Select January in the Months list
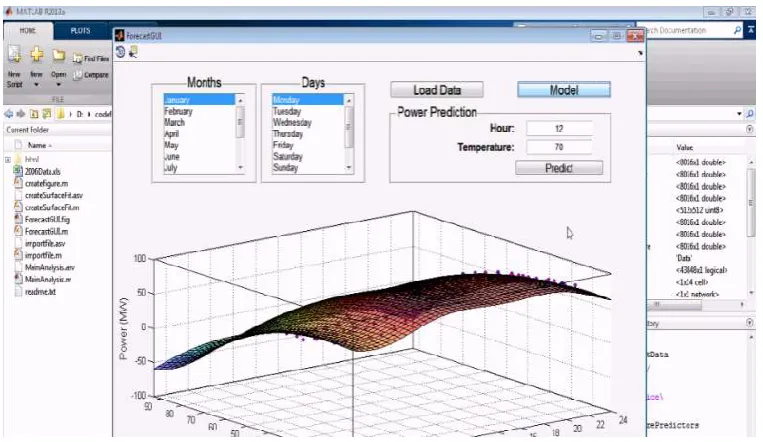 pyautogui.click(x=200, y=100)
